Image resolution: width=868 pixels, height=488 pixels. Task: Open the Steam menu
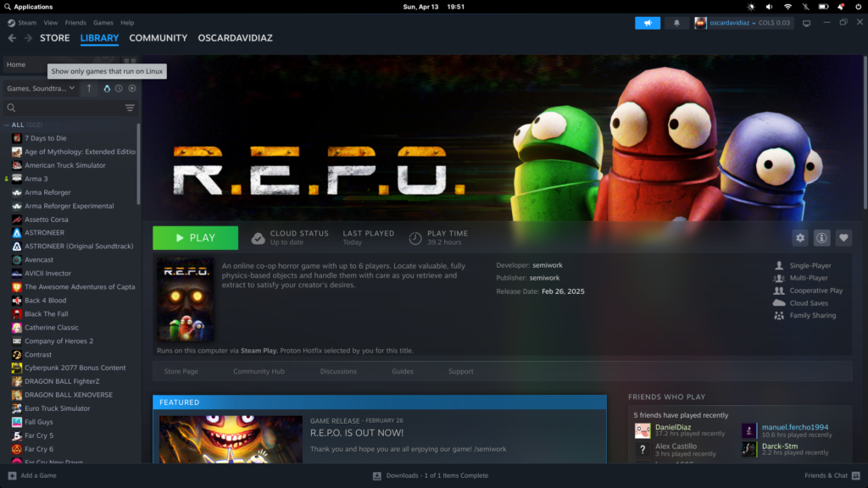(27, 23)
